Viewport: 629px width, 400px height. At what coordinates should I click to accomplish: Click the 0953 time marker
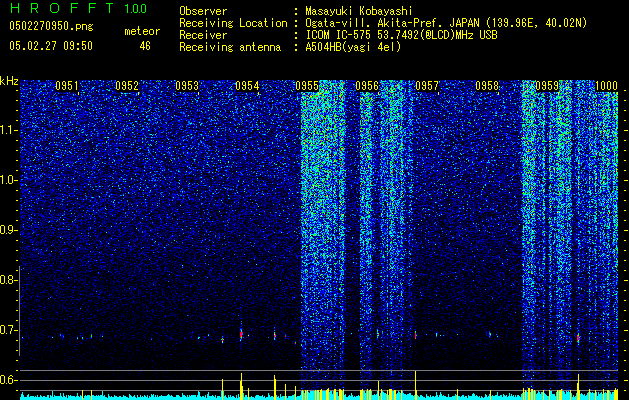(187, 86)
